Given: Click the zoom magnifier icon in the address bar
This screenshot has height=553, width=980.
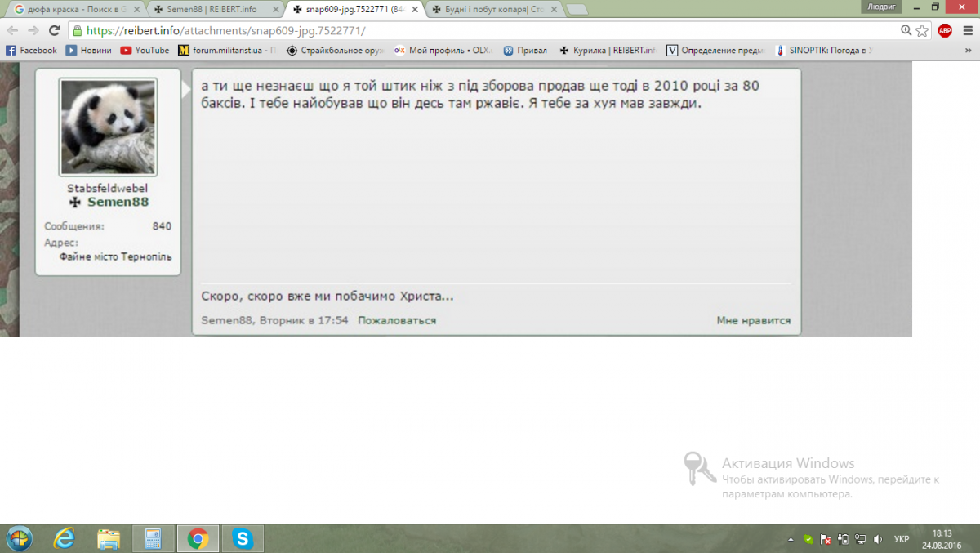Looking at the screenshot, I should pyautogui.click(x=906, y=30).
